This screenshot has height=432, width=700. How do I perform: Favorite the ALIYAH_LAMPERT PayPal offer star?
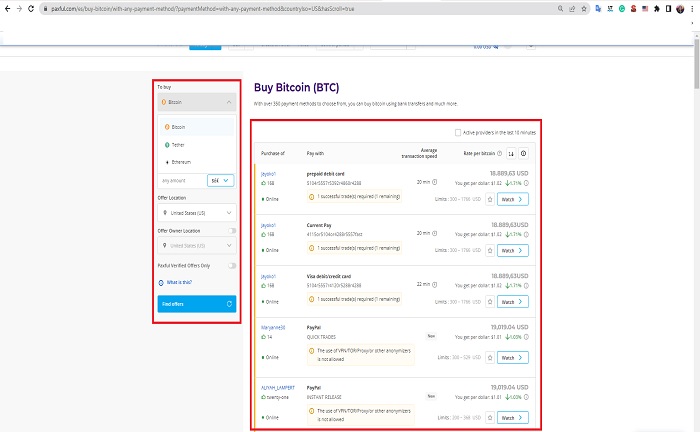490,418
